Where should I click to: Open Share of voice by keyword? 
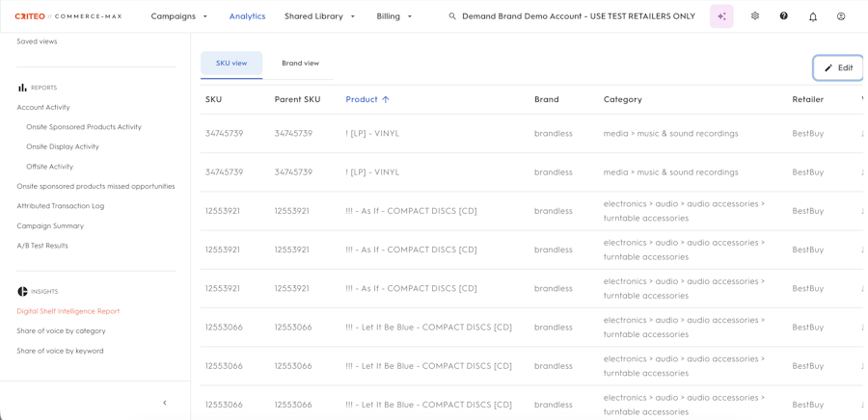pos(60,351)
